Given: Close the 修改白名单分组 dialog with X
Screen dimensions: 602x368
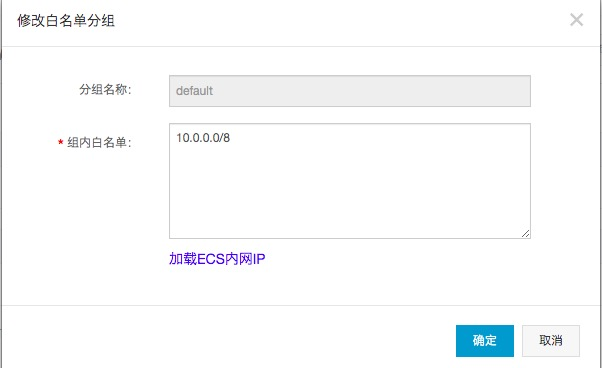Looking at the screenshot, I should click(x=576, y=20).
